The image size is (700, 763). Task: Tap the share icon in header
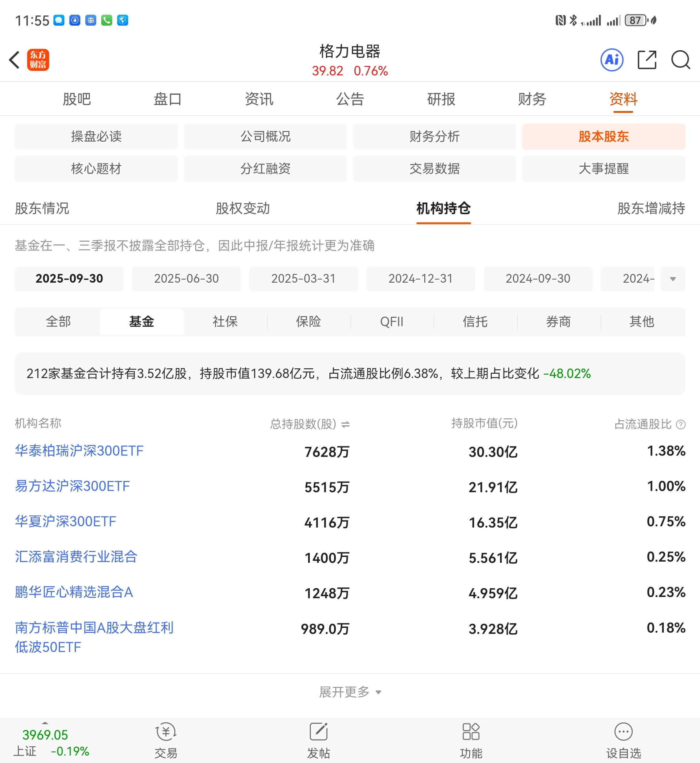coord(647,60)
